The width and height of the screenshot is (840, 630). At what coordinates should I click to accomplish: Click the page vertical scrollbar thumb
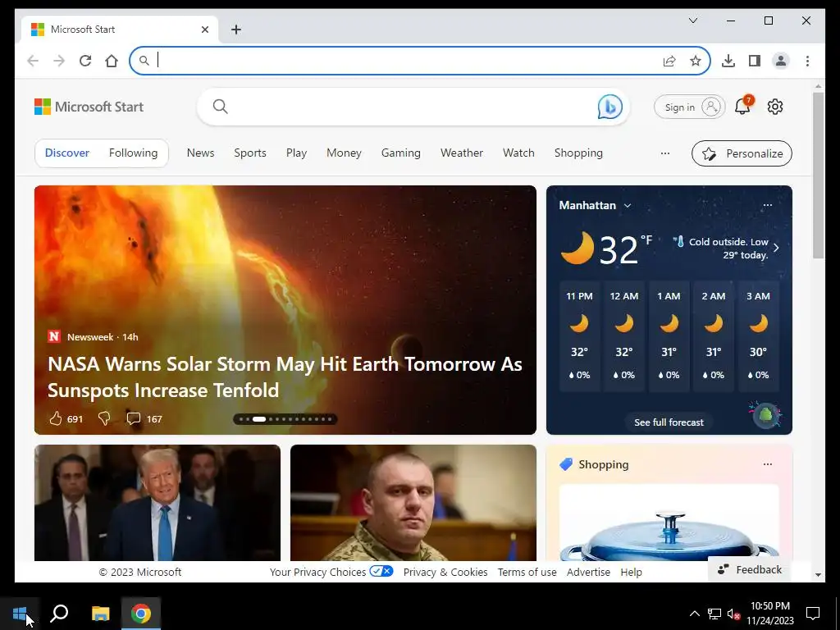(818, 176)
